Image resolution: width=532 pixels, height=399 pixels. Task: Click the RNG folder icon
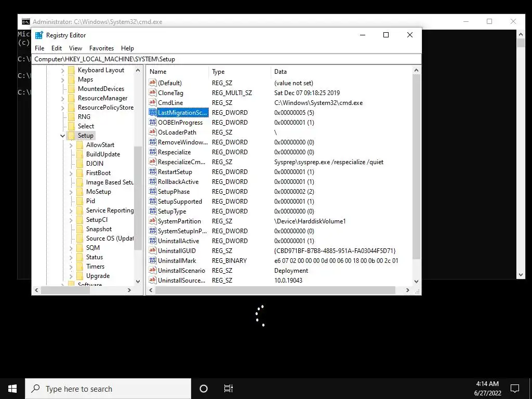point(71,117)
